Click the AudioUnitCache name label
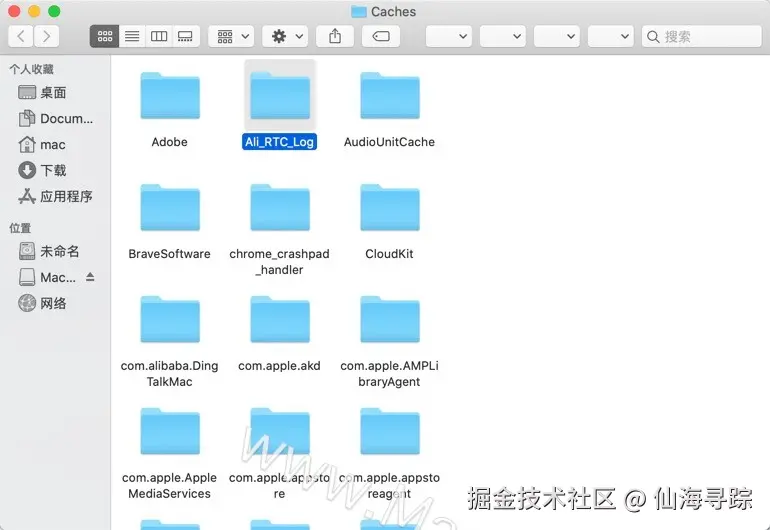 coord(389,142)
